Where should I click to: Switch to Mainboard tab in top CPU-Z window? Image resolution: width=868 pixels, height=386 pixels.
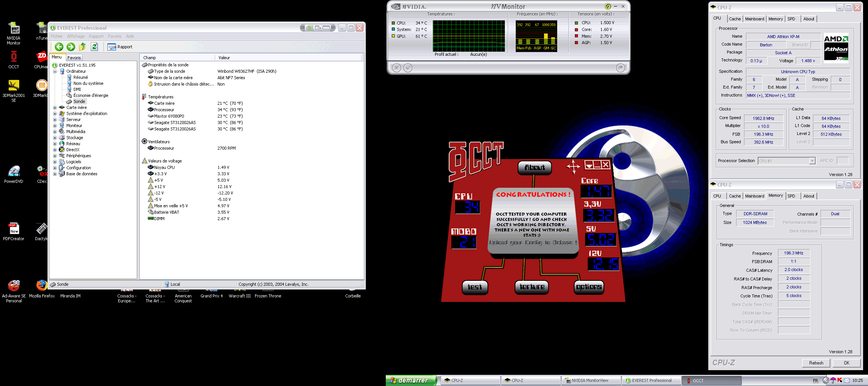pos(755,19)
